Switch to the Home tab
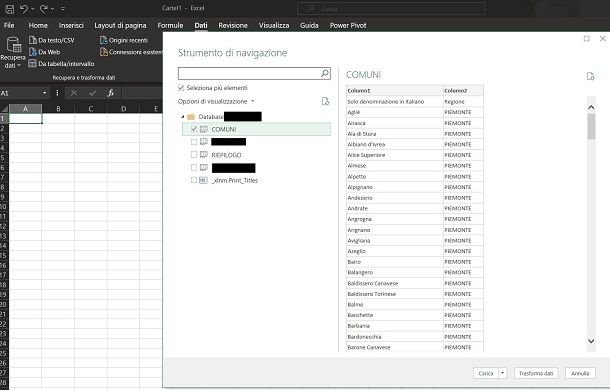 coord(38,25)
